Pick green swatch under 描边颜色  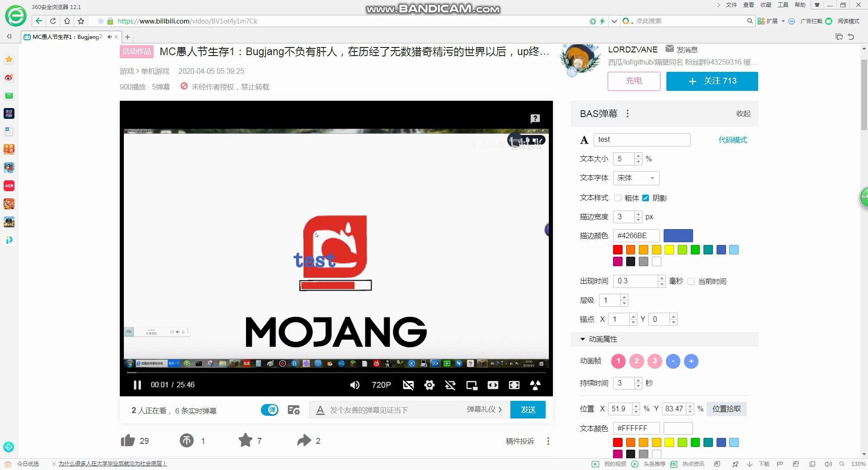[695, 249]
